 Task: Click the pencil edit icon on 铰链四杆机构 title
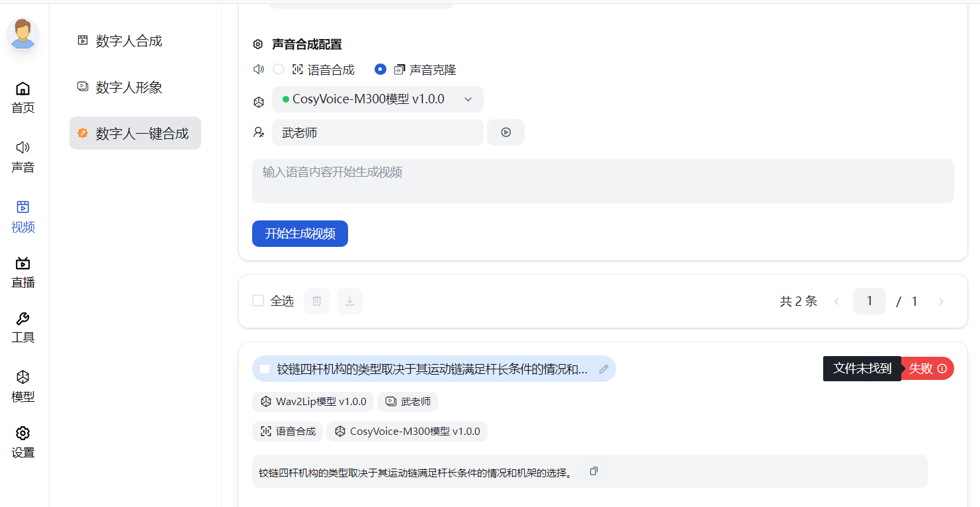603,369
